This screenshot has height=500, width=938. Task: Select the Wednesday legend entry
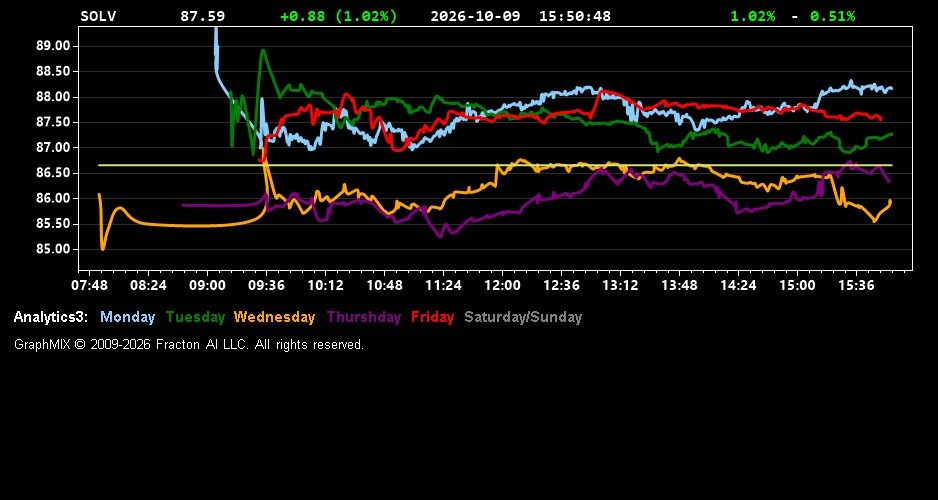(275, 317)
